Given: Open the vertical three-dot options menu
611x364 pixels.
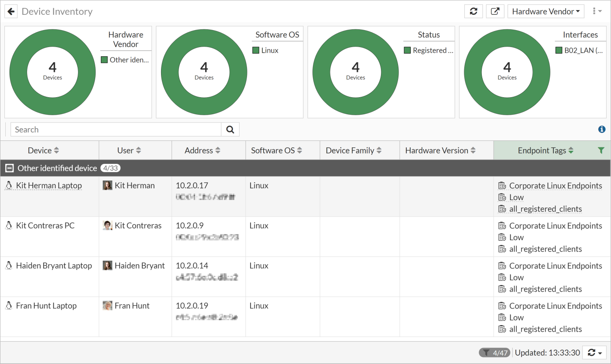Looking at the screenshot, I should point(597,11).
